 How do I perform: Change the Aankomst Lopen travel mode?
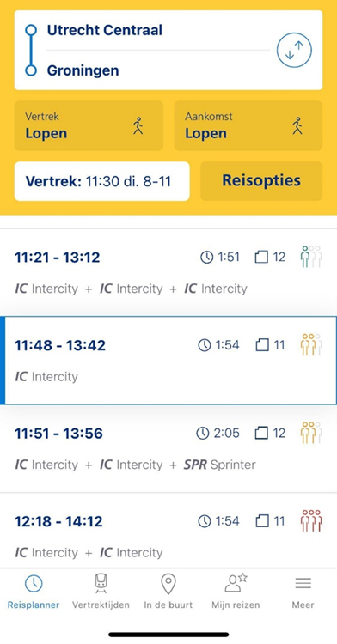coord(248,125)
